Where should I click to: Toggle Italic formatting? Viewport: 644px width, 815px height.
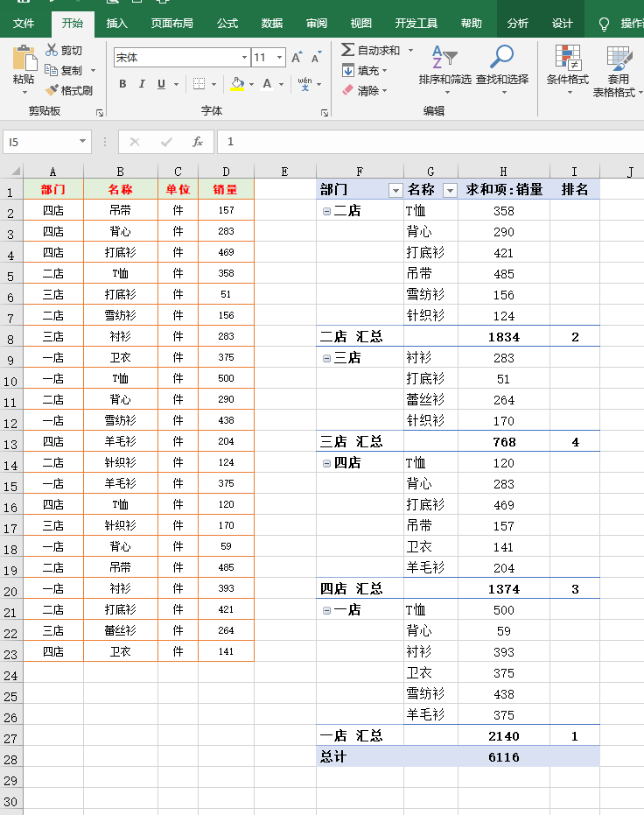tap(142, 84)
